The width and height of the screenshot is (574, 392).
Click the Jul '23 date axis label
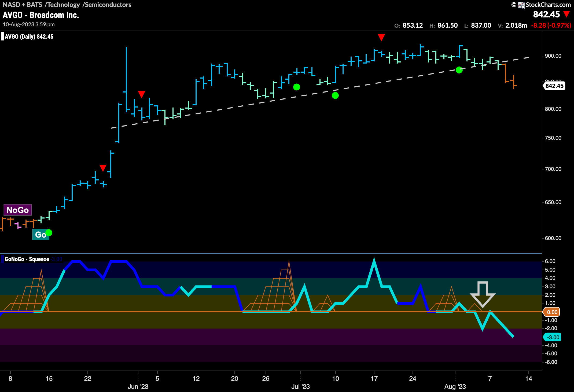(301, 387)
